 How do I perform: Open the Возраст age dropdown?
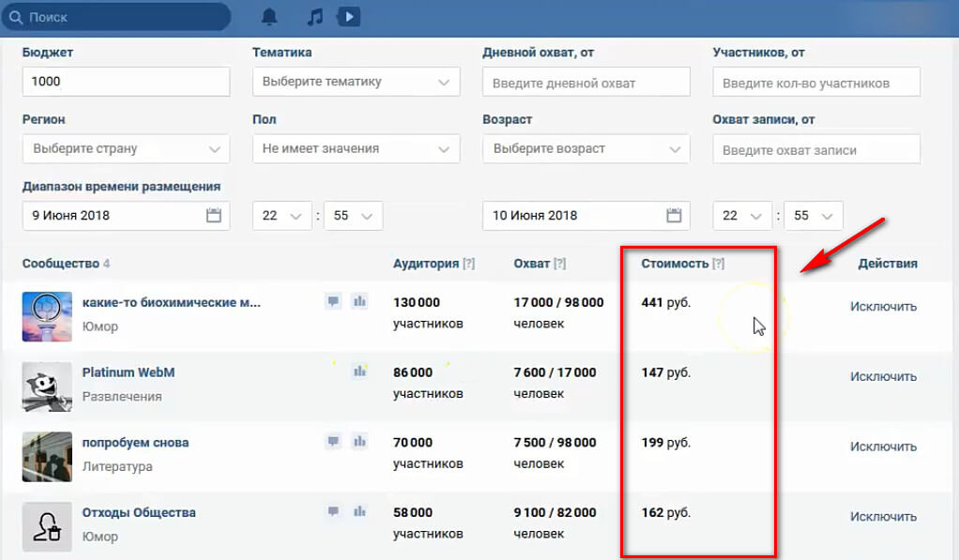[586, 148]
